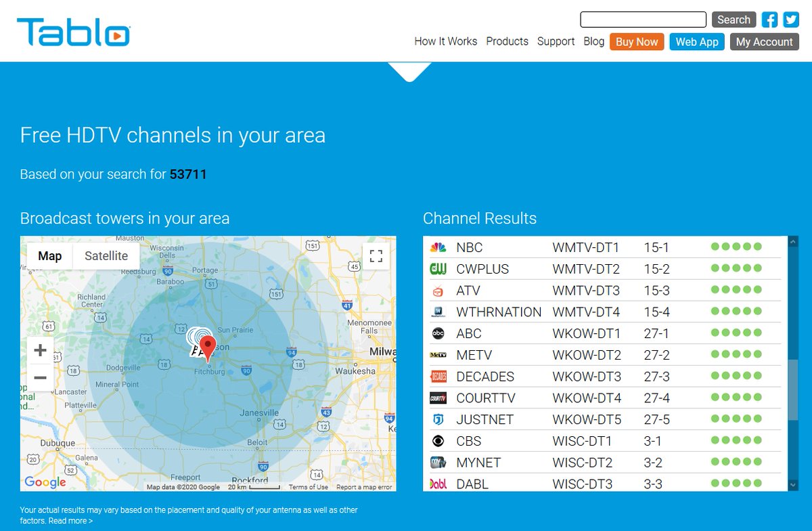Click the Tablo logo
The width and height of the screenshot is (812, 531).
[73, 31]
